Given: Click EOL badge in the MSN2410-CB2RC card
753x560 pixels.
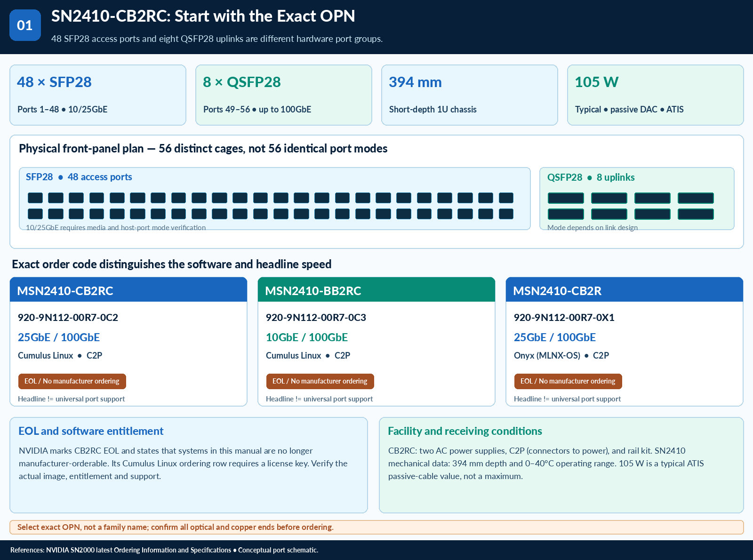Looking at the screenshot, I should coord(72,381).
